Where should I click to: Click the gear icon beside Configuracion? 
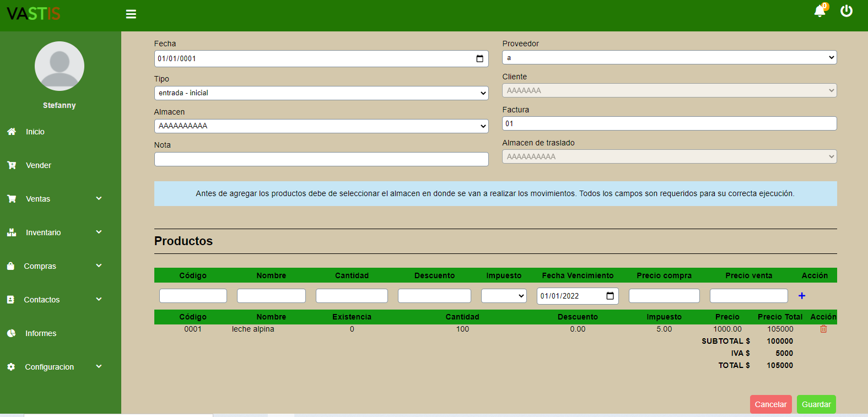pos(11,367)
